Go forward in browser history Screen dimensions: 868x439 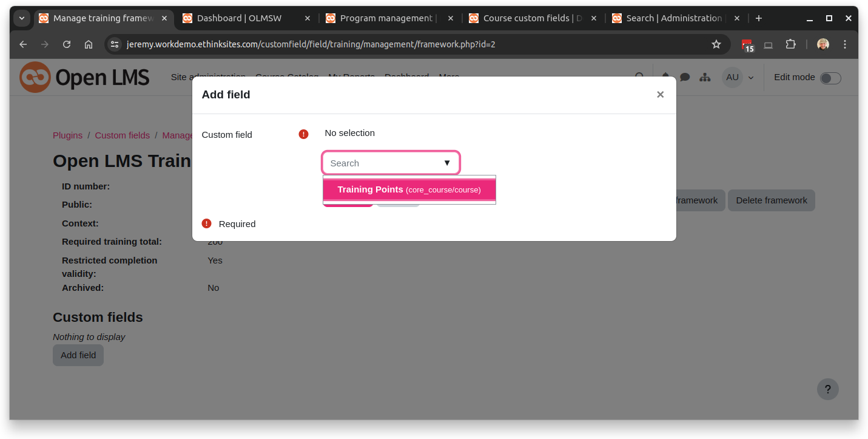(x=45, y=44)
